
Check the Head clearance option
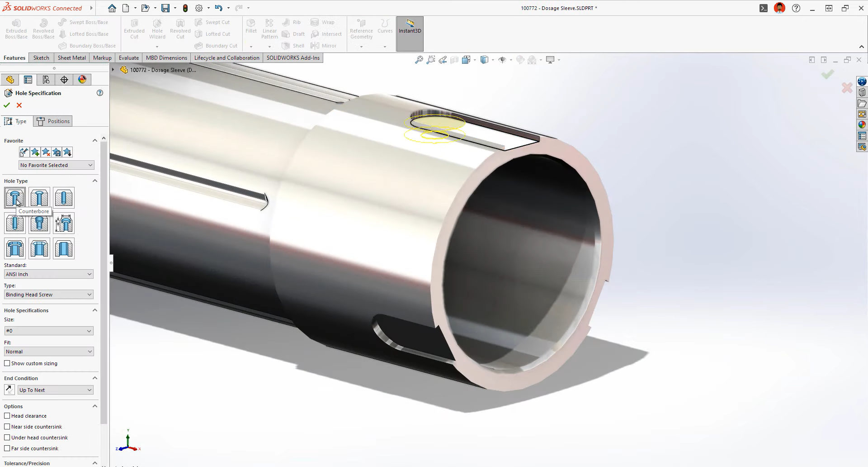point(7,416)
